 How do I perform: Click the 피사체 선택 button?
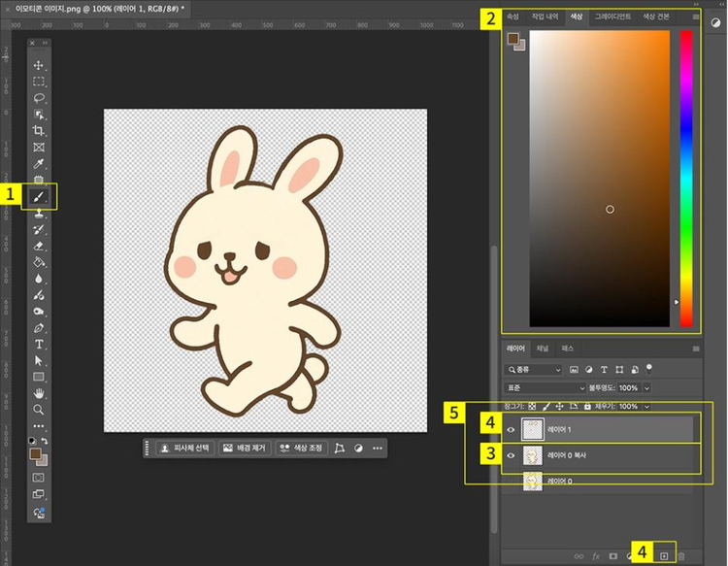click(184, 449)
